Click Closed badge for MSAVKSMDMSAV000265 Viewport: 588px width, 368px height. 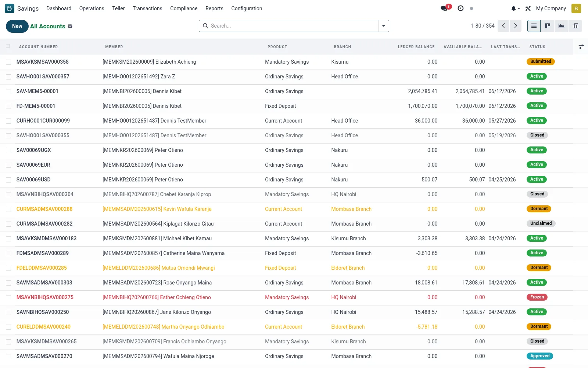click(537, 341)
